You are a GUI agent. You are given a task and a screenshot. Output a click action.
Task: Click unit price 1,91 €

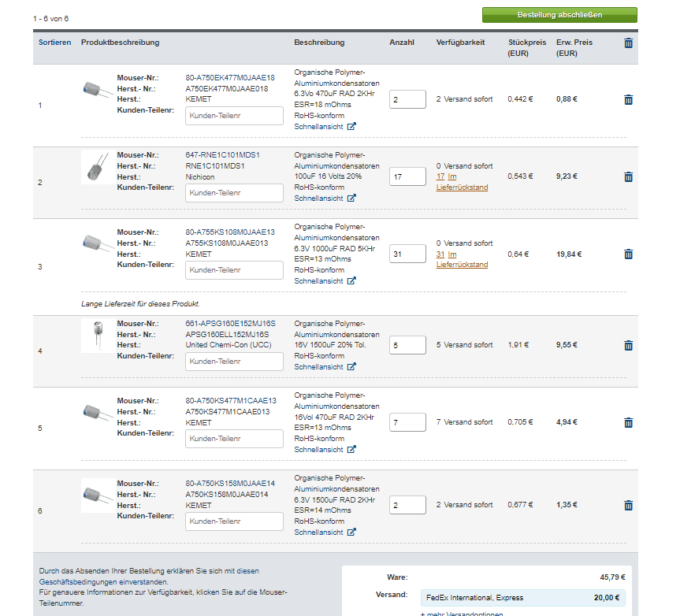[x=518, y=345]
